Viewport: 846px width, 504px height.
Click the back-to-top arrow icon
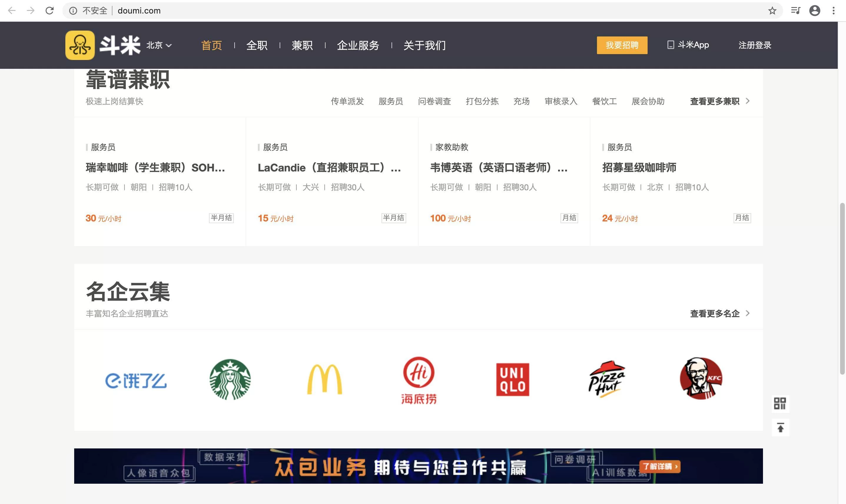pyautogui.click(x=780, y=428)
